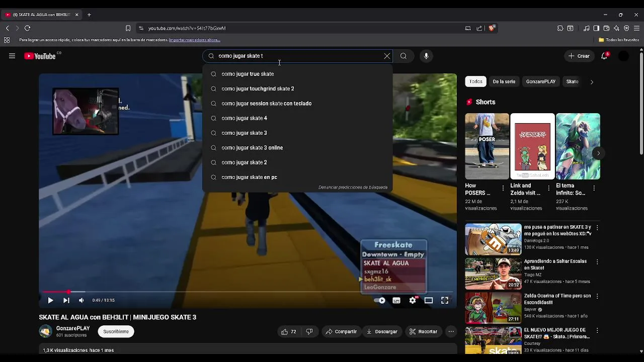
Task: Switch to theater mode
Action: click(x=429, y=301)
